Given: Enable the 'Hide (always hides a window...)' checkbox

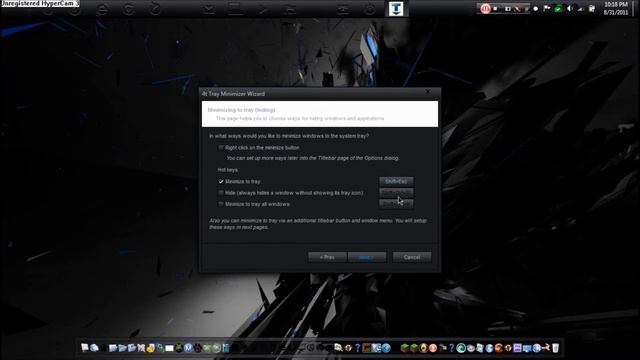Looking at the screenshot, I should [x=221, y=193].
